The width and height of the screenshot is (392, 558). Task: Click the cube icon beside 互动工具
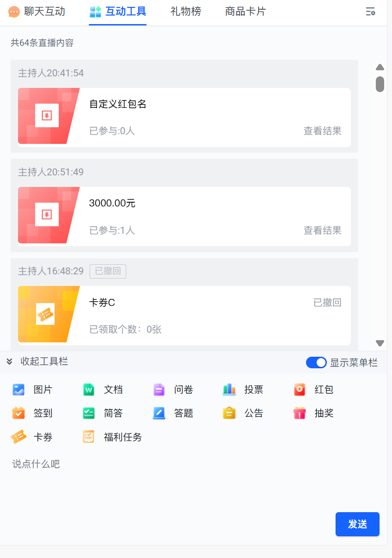[95, 12]
